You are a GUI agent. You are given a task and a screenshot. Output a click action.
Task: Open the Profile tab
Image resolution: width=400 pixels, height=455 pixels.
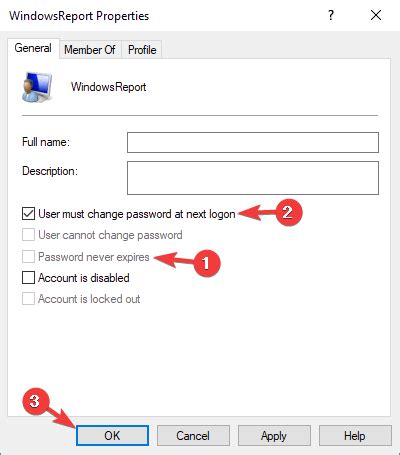pyautogui.click(x=142, y=50)
